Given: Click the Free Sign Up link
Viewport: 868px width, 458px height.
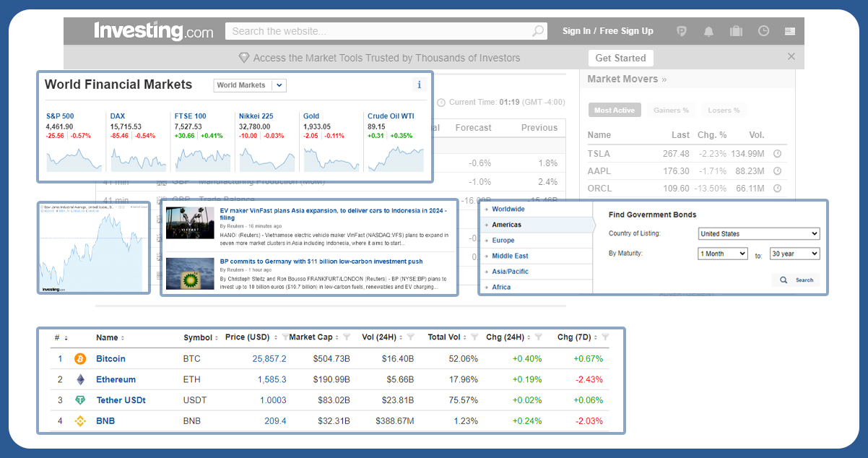Looking at the screenshot, I should pyautogui.click(x=626, y=31).
